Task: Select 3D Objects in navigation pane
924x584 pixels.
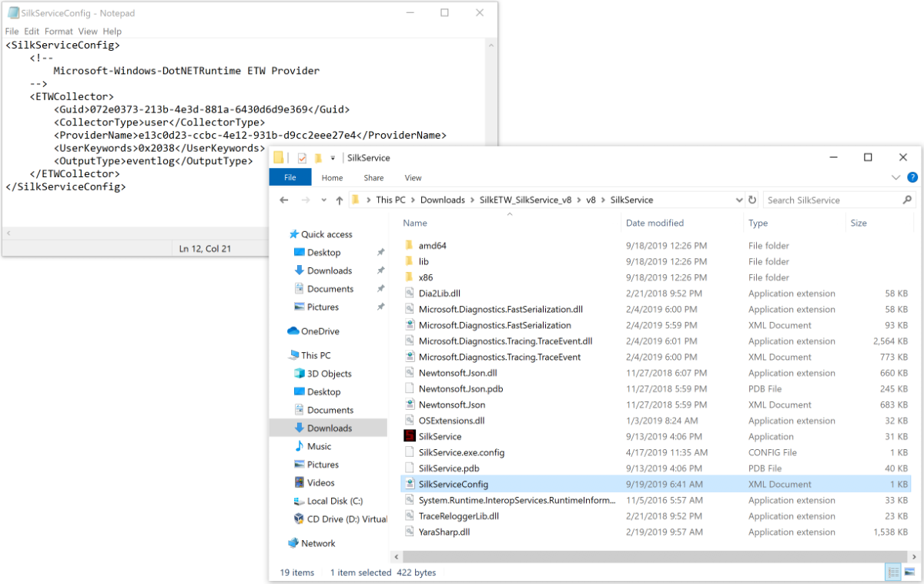Action: [x=330, y=374]
